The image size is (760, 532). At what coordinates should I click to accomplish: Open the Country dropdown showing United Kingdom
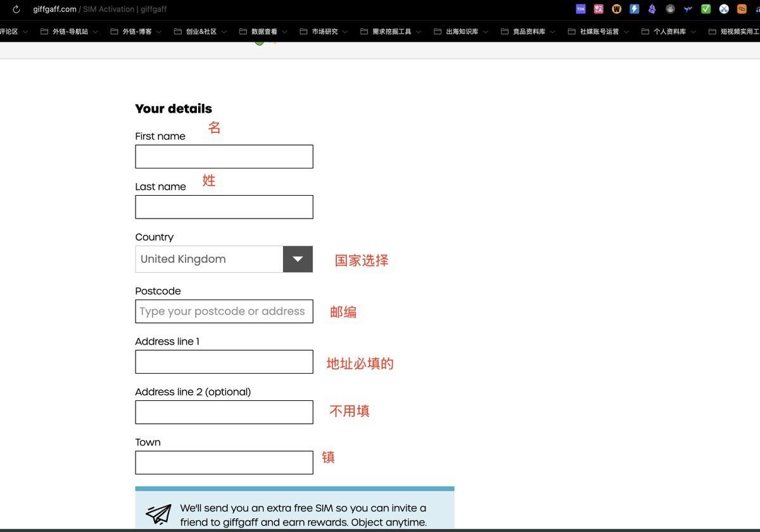(224, 259)
